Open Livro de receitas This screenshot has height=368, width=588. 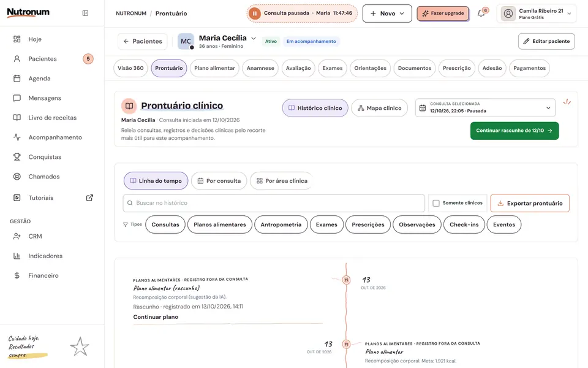click(x=52, y=118)
